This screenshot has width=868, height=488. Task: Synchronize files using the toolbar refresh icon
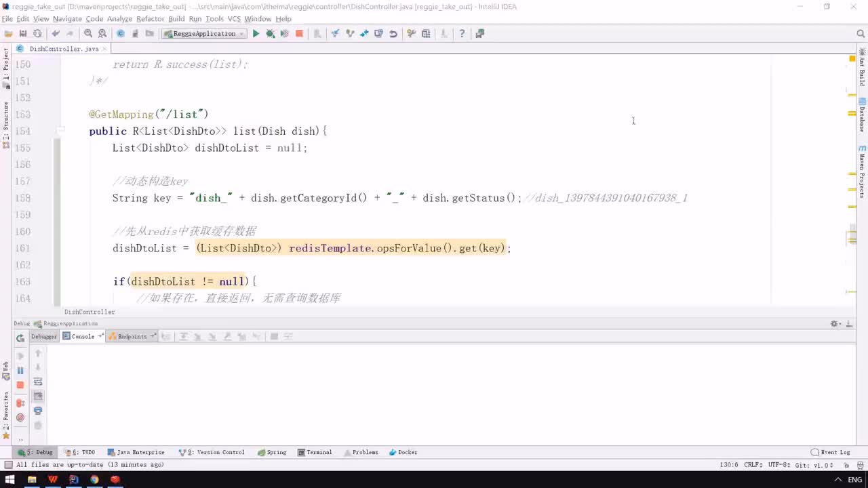coord(37,33)
